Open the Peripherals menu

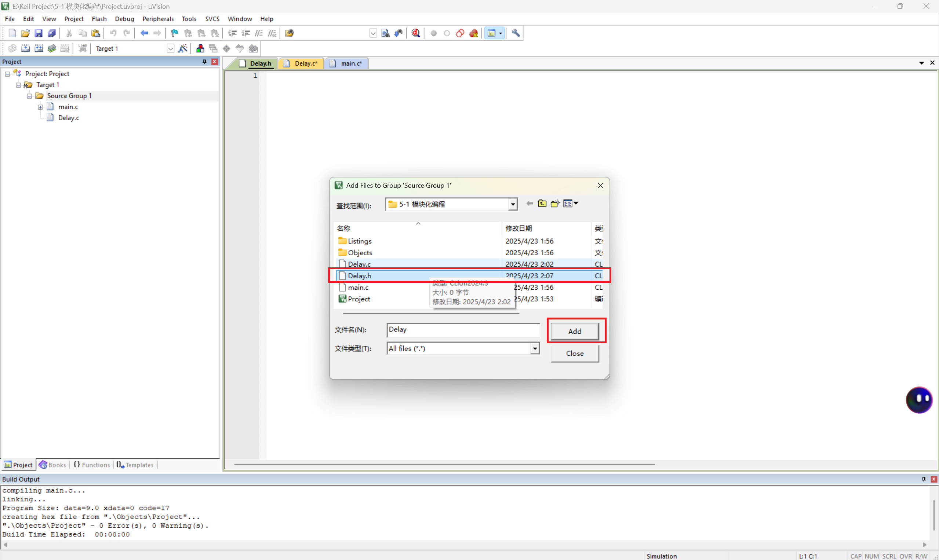[158, 19]
